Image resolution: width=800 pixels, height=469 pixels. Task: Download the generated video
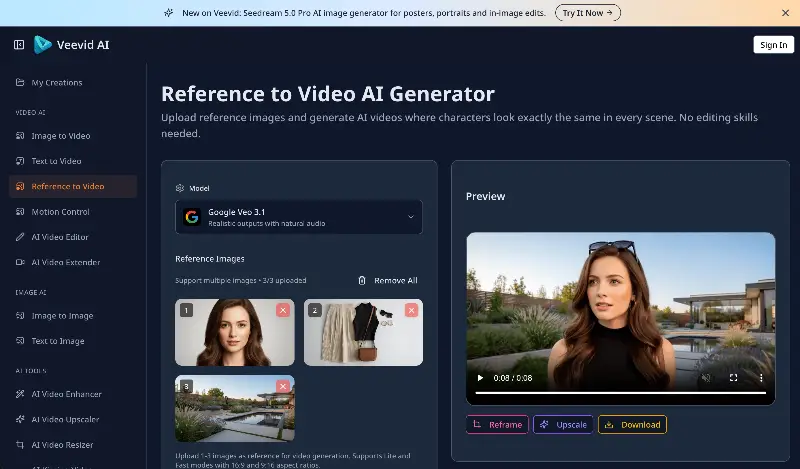633,425
